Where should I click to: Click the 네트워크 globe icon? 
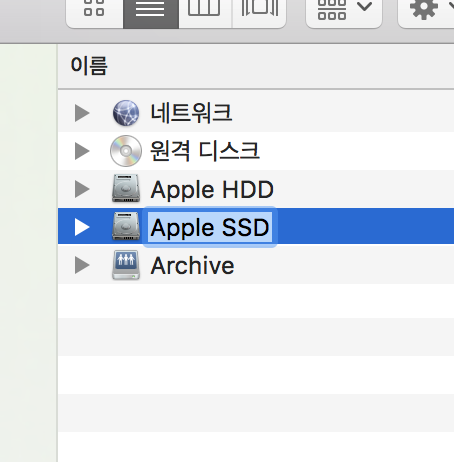tap(126, 113)
